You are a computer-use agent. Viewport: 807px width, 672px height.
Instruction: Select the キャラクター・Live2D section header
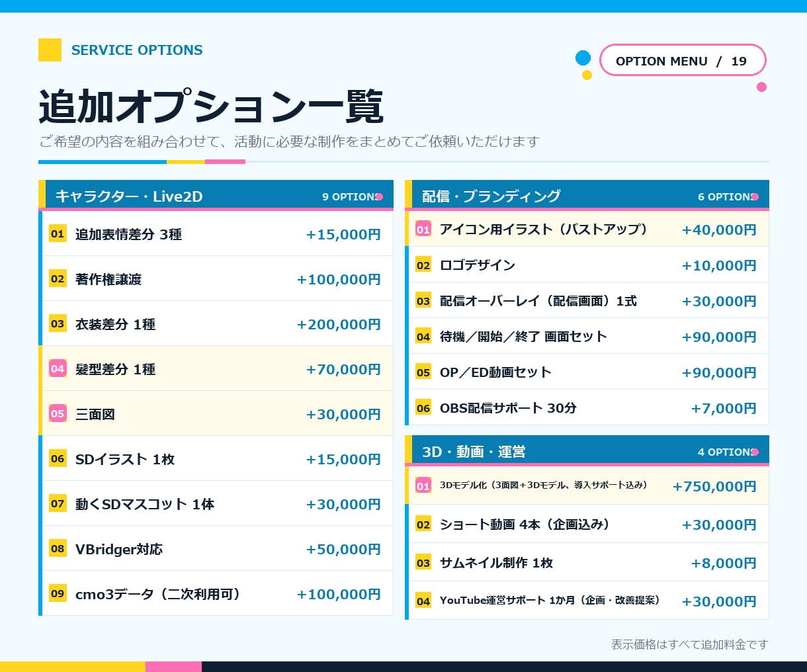point(216,196)
